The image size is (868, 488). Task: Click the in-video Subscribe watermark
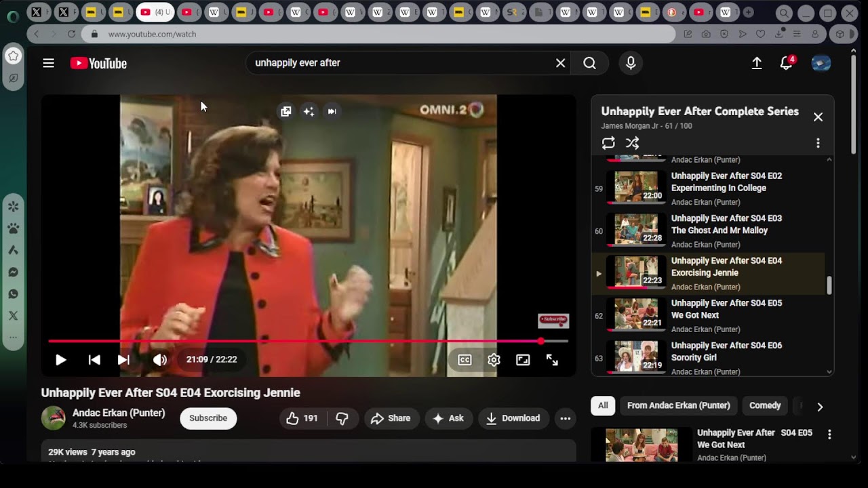[x=553, y=320]
